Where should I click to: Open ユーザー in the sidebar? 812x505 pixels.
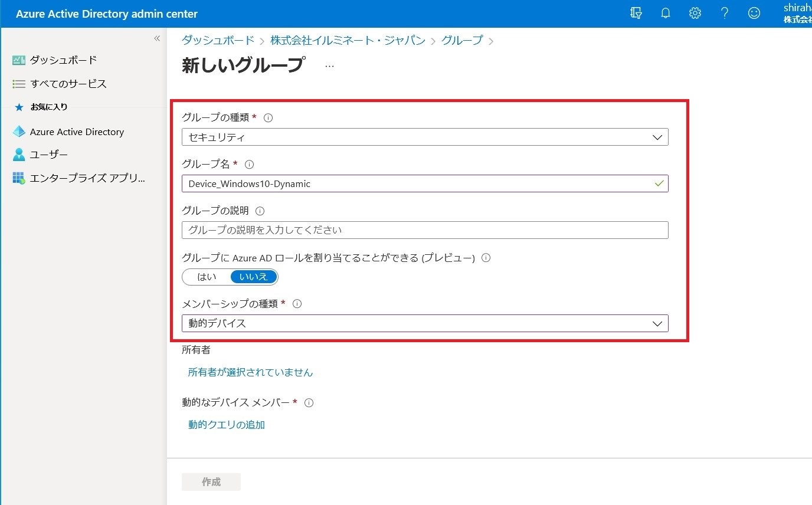(x=49, y=155)
